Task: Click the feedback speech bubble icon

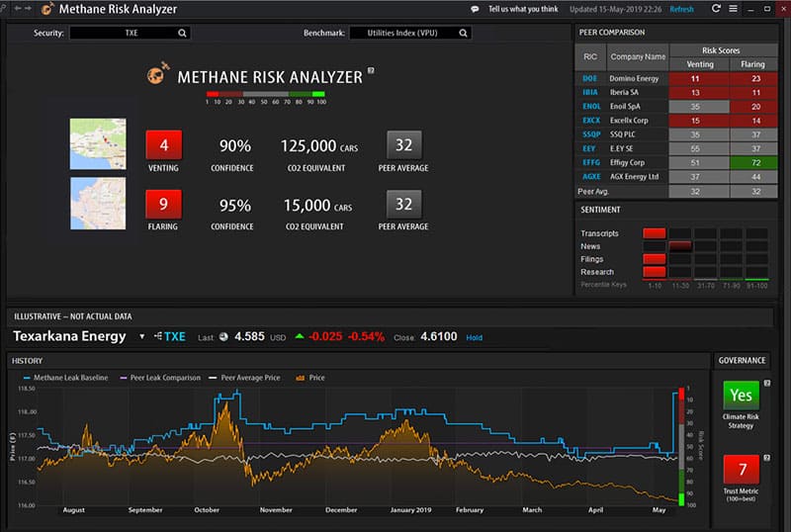Action: click(475, 9)
